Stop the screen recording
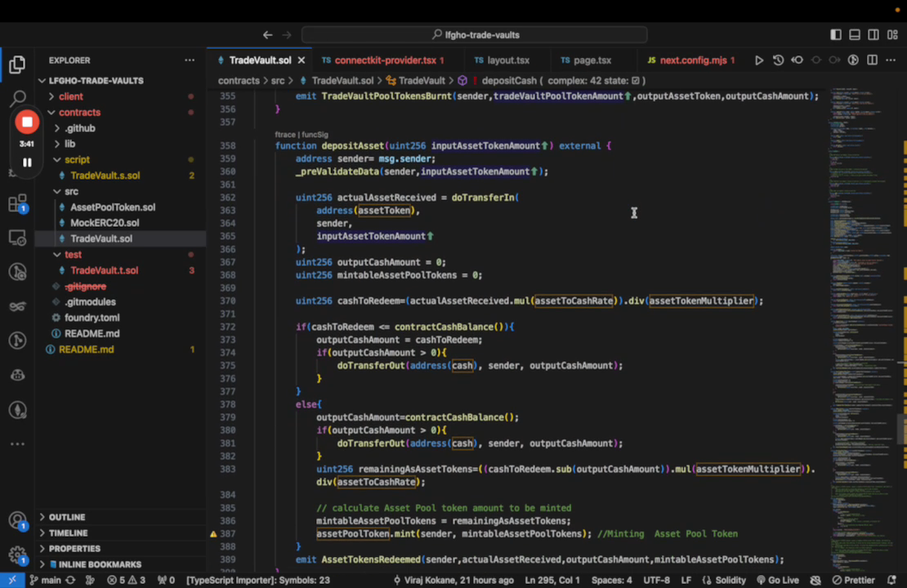The width and height of the screenshot is (907, 588). pos(27,122)
